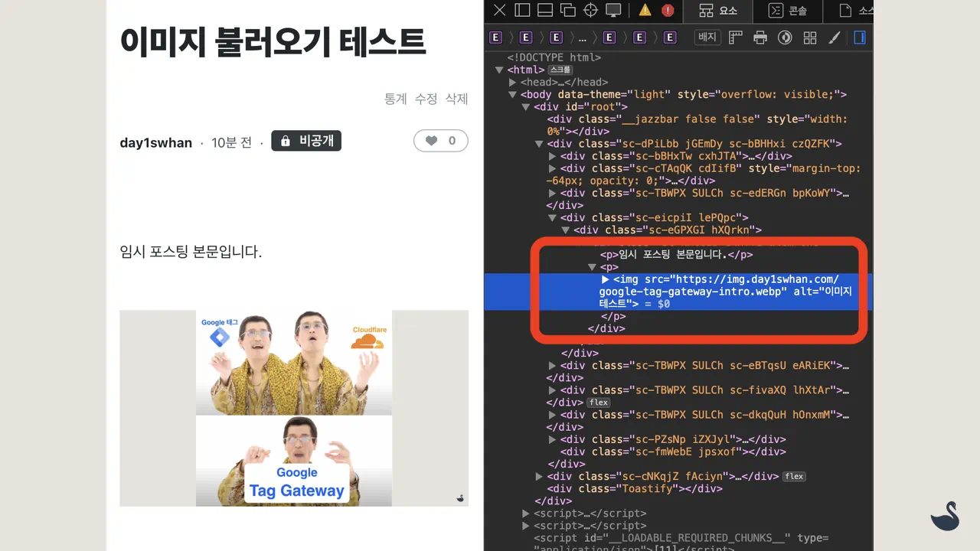This screenshot has height=551, width=980.
Task: Expand the selected img element node
Action: [x=606, y=279]
